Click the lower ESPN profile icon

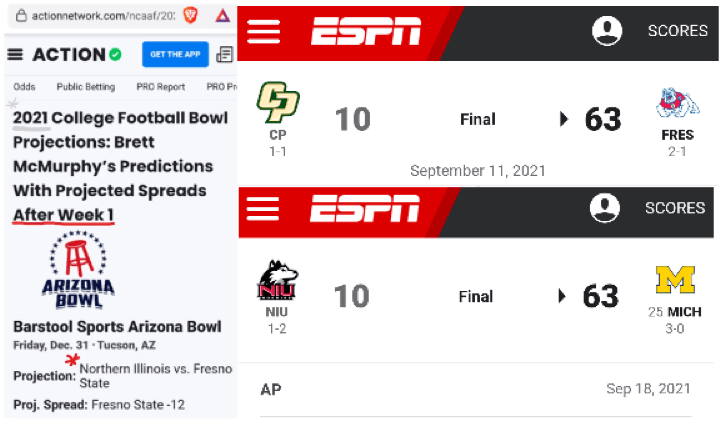[x=604, y=208]
